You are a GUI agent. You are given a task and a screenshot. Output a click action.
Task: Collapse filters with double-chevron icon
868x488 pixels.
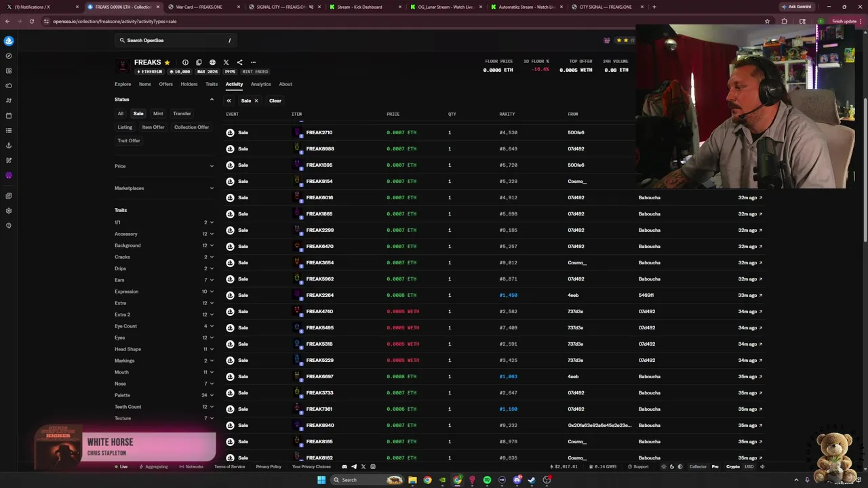(229, 100)
